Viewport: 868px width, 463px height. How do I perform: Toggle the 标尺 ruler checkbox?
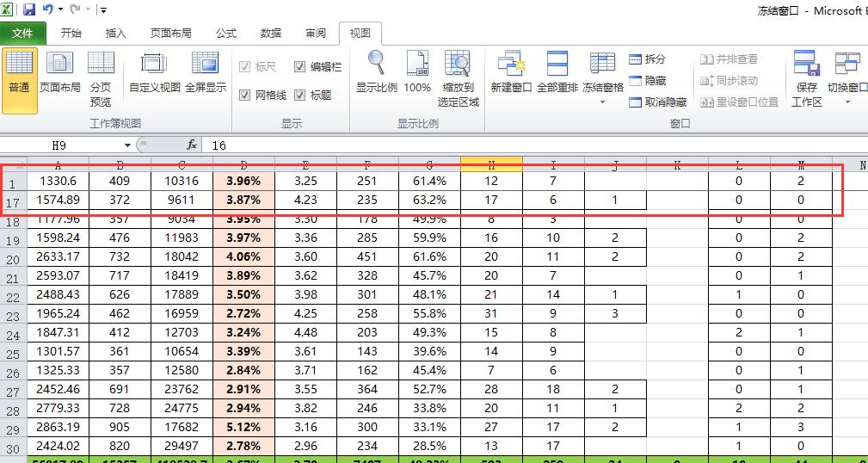tap(244, 67)
